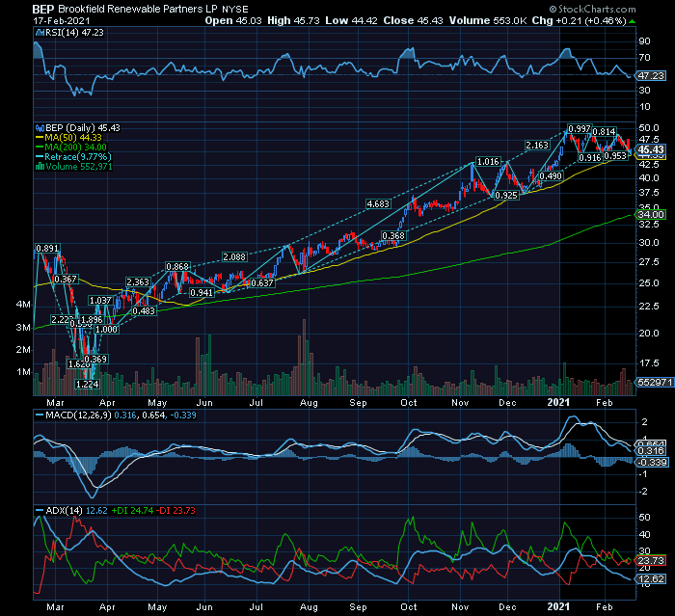
Task: Click the 0.316 MACD axis tag
Action: click(x=651, y=451)
